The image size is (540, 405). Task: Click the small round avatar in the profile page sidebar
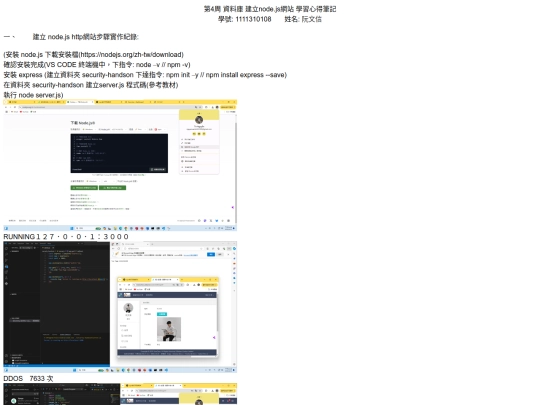(x=128, y=308)
